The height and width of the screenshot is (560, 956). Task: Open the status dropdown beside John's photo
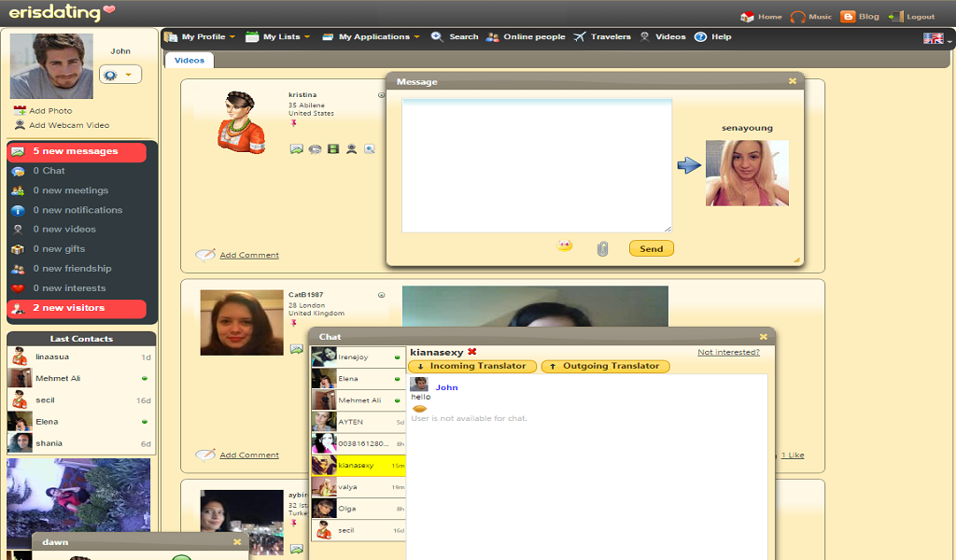click(120, 75)
